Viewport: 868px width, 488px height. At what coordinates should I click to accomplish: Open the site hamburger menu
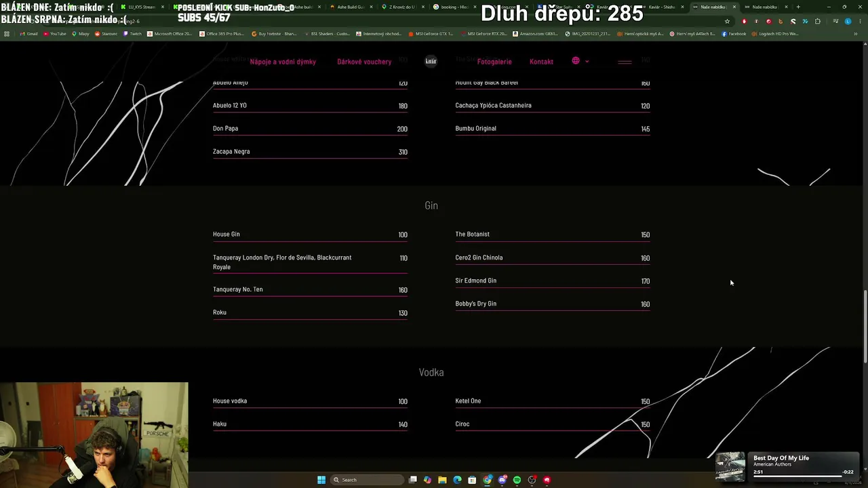[x=625, y=62]
